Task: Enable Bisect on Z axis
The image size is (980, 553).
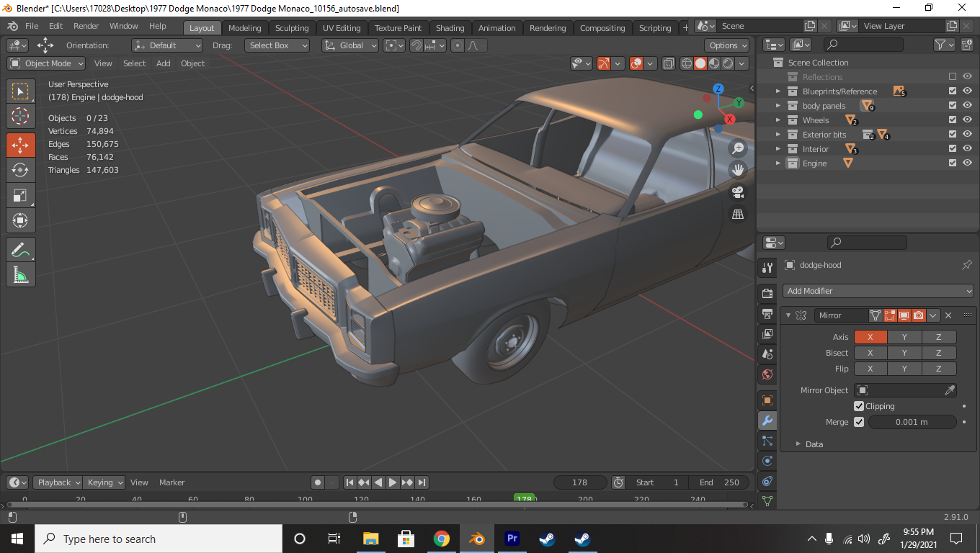Action: point(938,353)
